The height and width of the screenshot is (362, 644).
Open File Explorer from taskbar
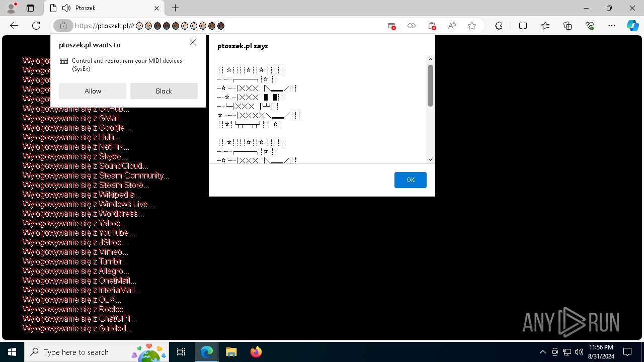pos(231,352)
